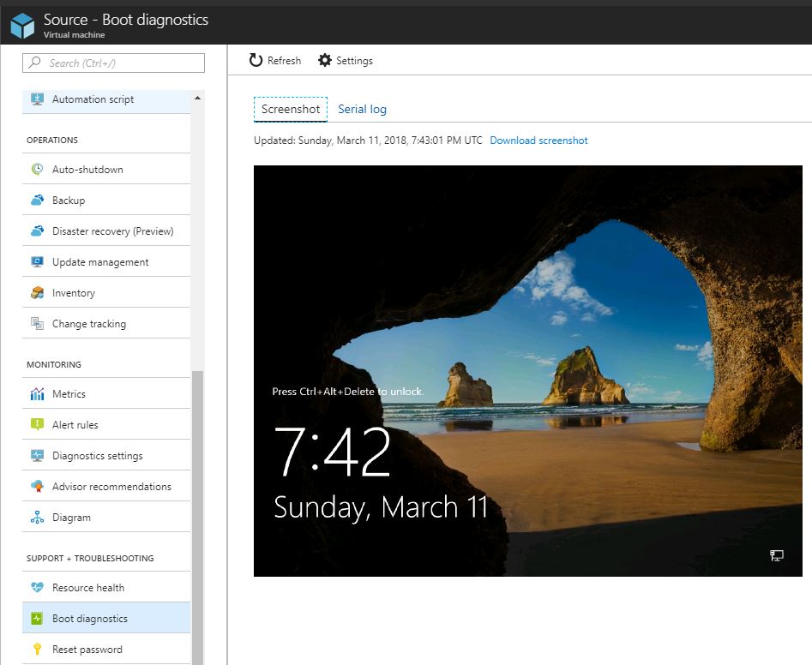The width and height of the screenshot is (812, 665).
Task: Open the Download screenshot link
Action: 538,140
